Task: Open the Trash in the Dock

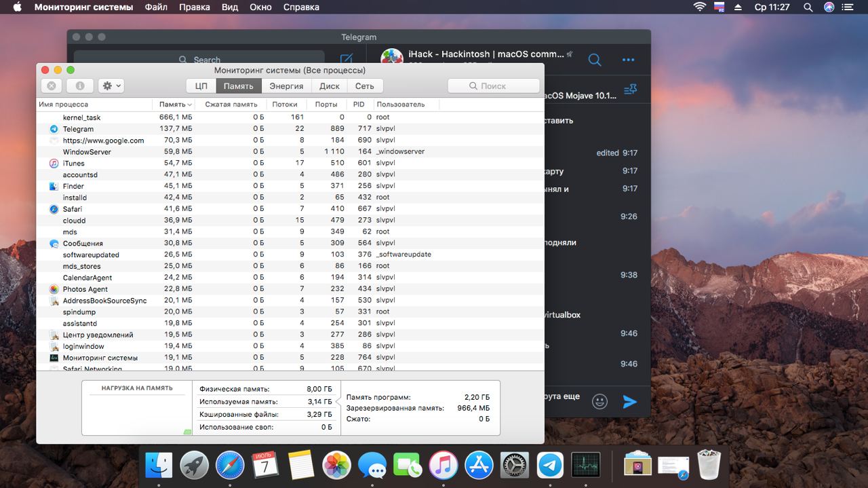Action: (x=709, y=465)
